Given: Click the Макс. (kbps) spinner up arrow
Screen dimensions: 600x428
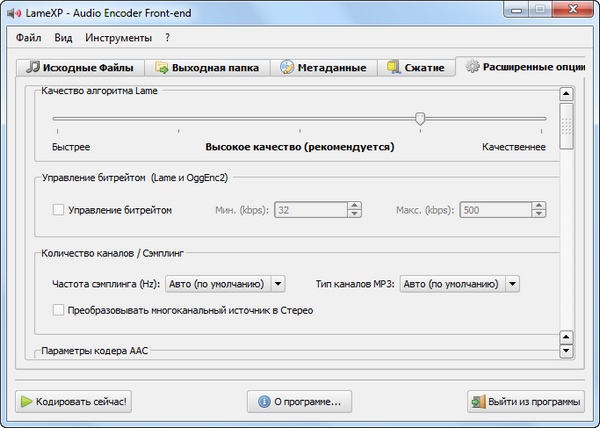Looking at the screenshot, I should (x=540, y=207).
